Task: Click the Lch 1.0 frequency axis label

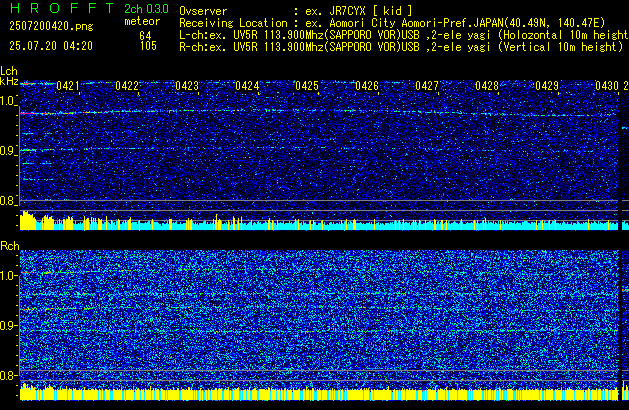Action: tap(8, 101)
